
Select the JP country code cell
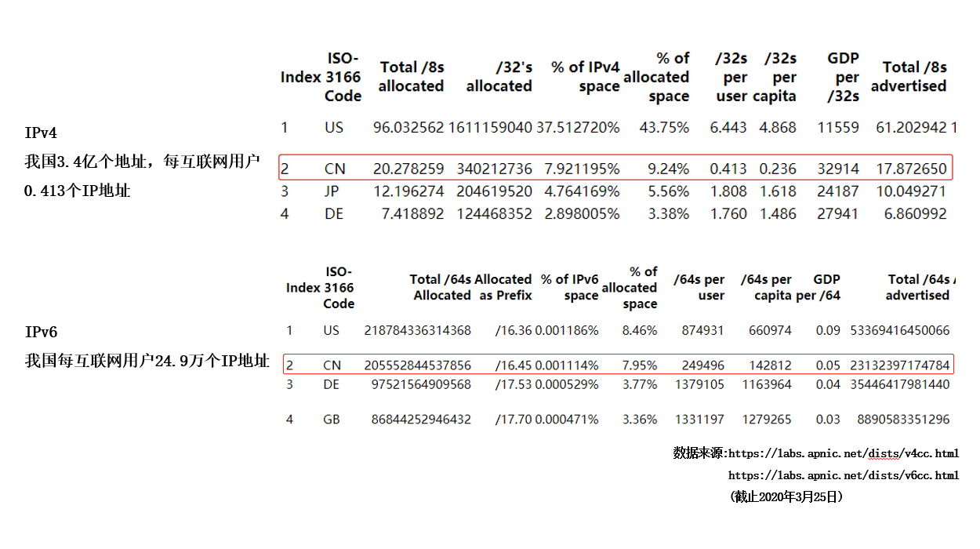coord(334,191)
